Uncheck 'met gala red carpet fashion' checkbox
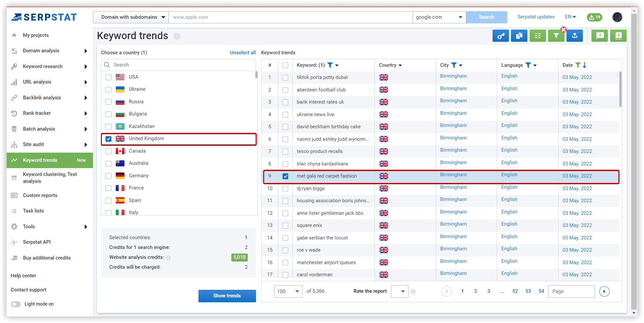The width and height of the screenshot is (644, 323). (286, 176)
